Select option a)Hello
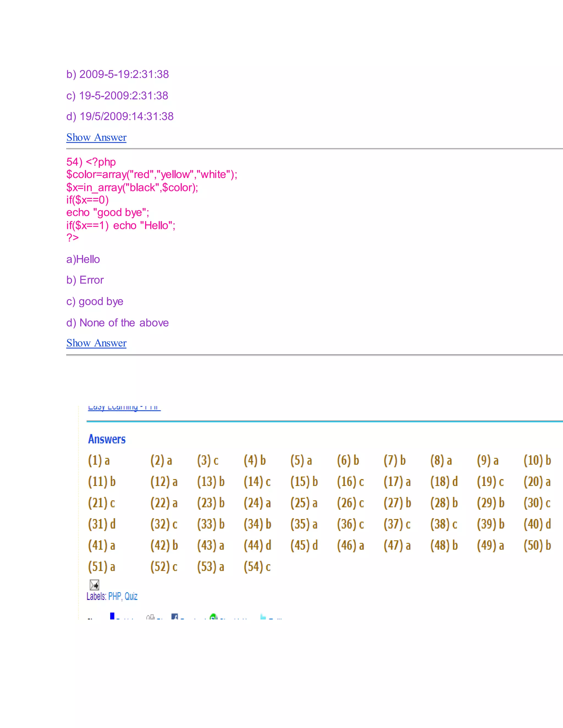 point(83,259)
